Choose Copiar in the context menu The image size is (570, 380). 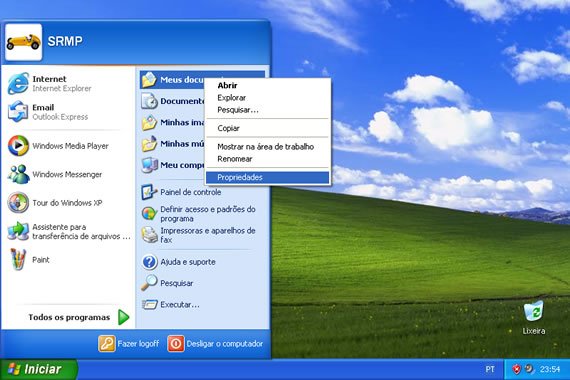coord(268,128)
